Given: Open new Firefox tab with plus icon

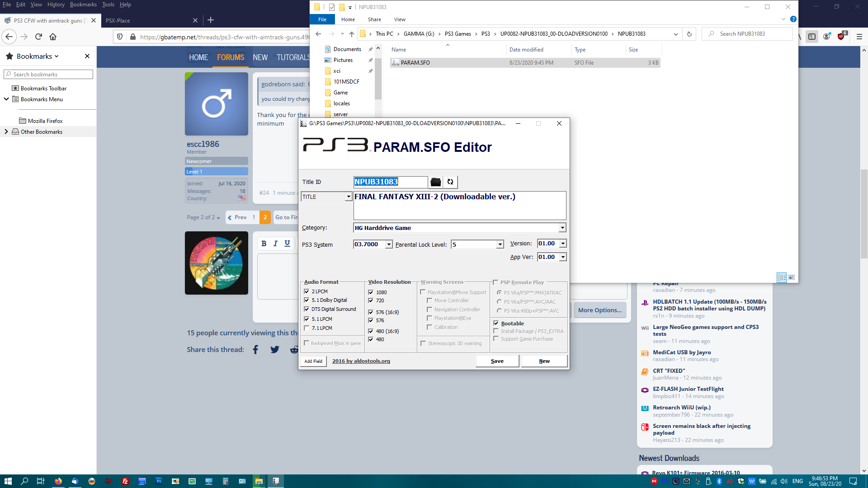Looking at the screenshot, I should [211, 20].
